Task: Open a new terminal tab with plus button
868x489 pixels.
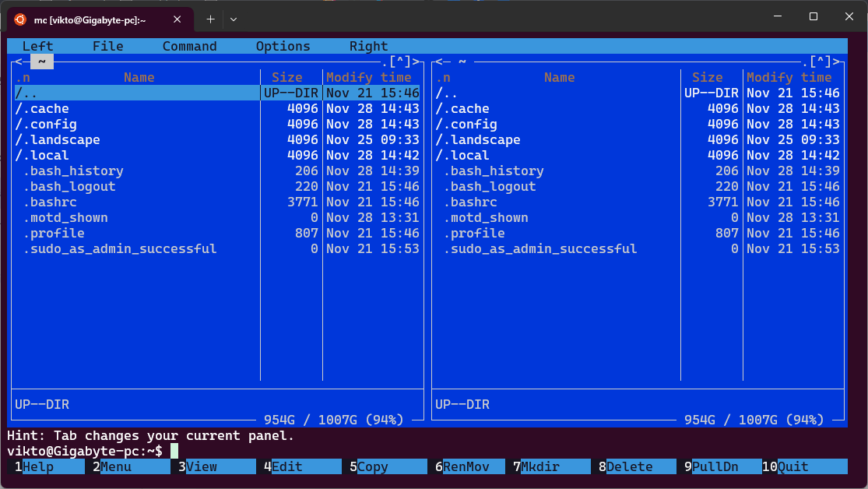Action: (x=210, y=19)
